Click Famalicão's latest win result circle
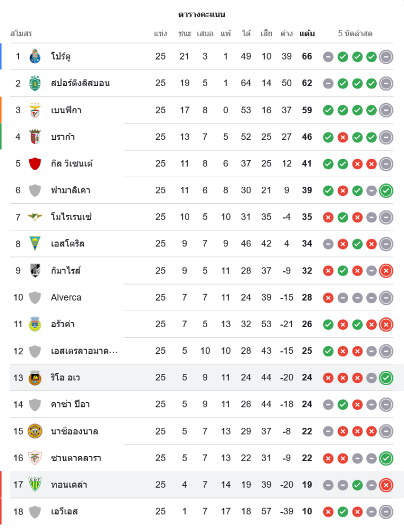 (386, 190)
